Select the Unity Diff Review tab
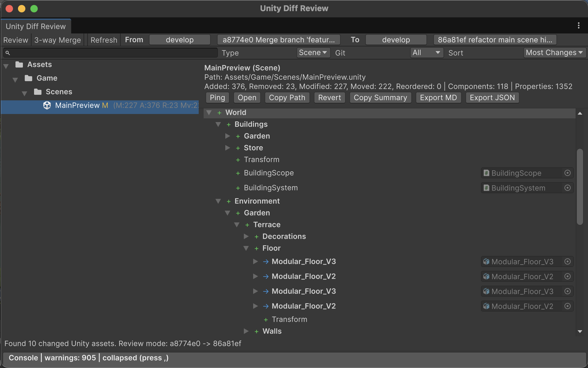 (x=36, y=26)
